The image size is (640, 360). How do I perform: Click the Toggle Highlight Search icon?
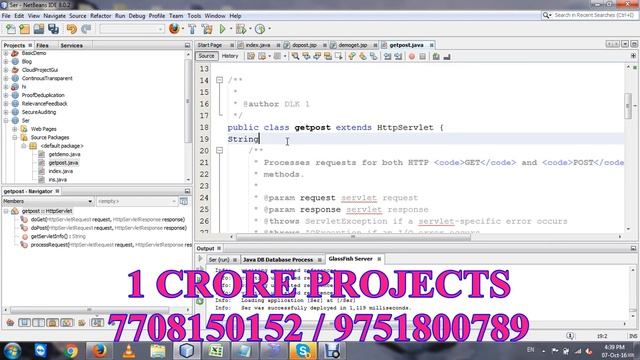[x=328, y=56]
